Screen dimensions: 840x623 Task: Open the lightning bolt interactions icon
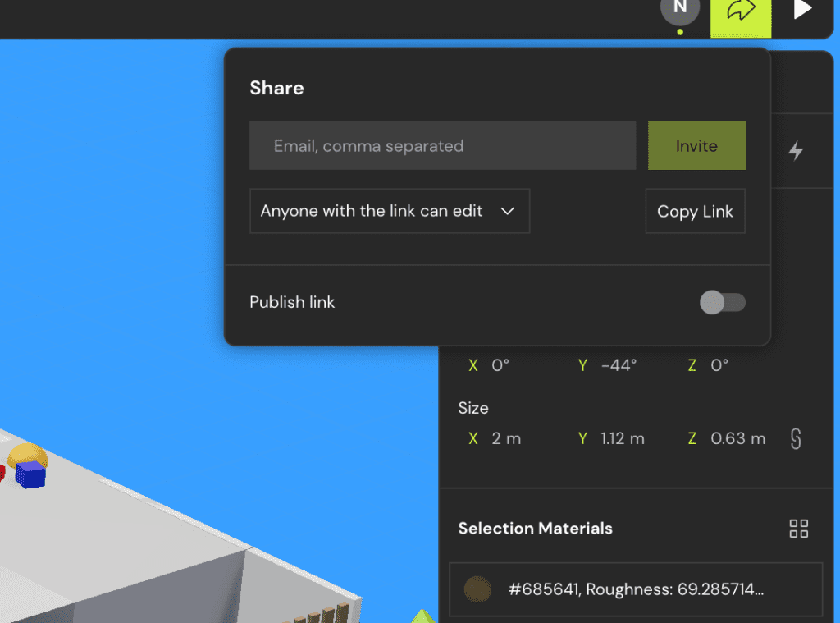coord(795,151)
